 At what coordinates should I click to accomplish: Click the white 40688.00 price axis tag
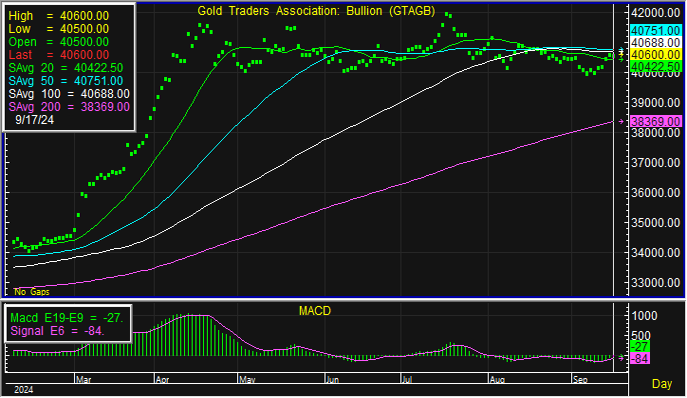(x=655, y=43)
